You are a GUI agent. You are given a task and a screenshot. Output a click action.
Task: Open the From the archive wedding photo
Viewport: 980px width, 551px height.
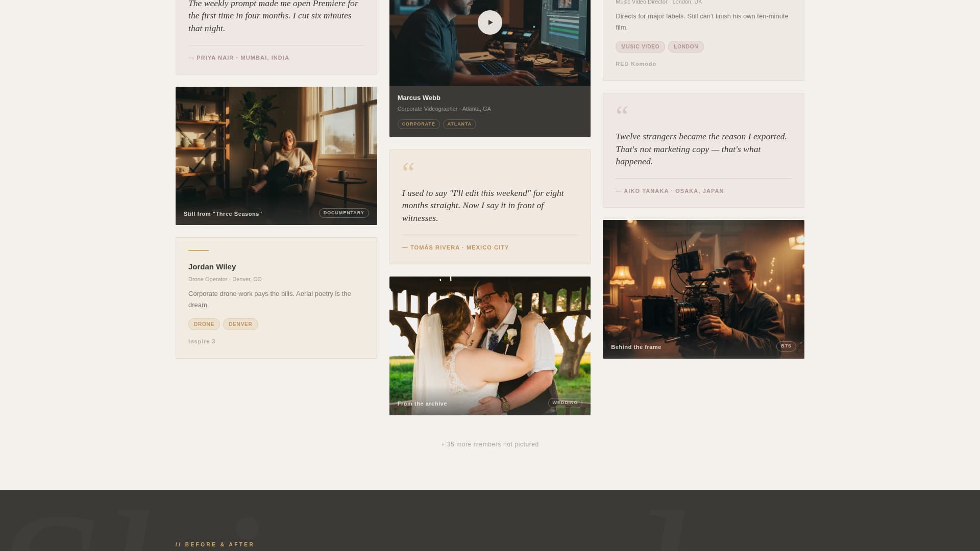coord(489,345)
